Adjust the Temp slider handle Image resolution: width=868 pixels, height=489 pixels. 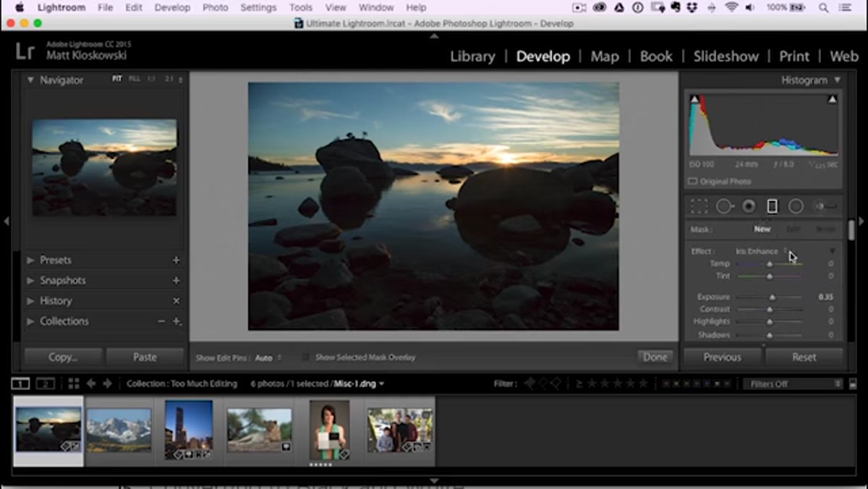(x=770, y=264)
